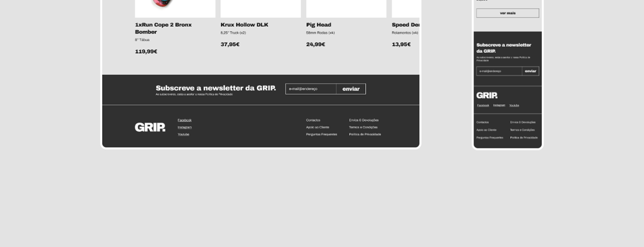
Task: Click desktop newsletter enviar button
Action: click(x=351, y=89)
